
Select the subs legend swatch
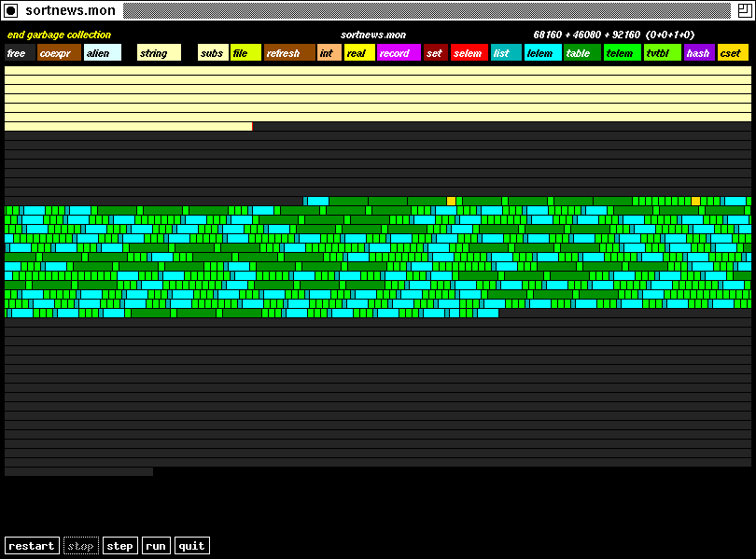click(x=213, y=53)
